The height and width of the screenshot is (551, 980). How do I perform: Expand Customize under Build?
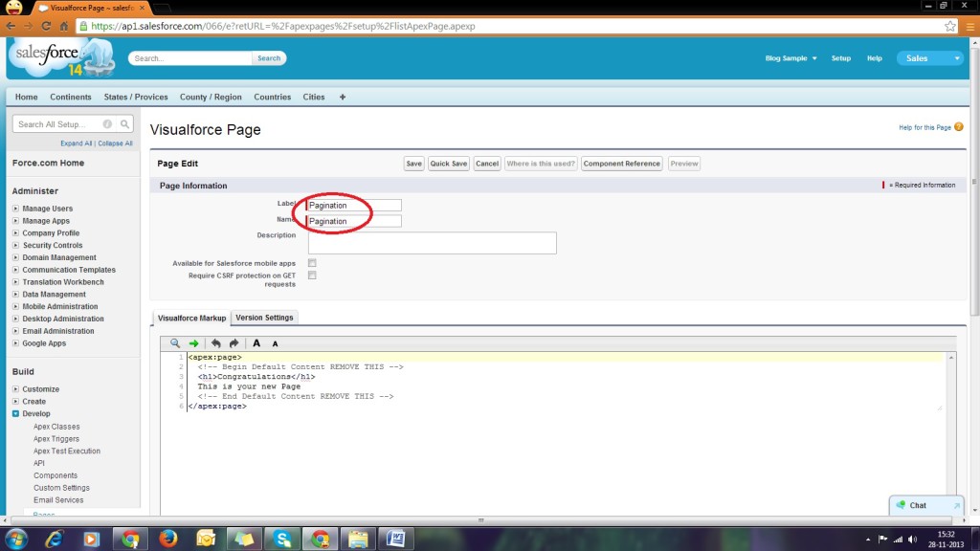pyautogui.click(x=15, y=388)
